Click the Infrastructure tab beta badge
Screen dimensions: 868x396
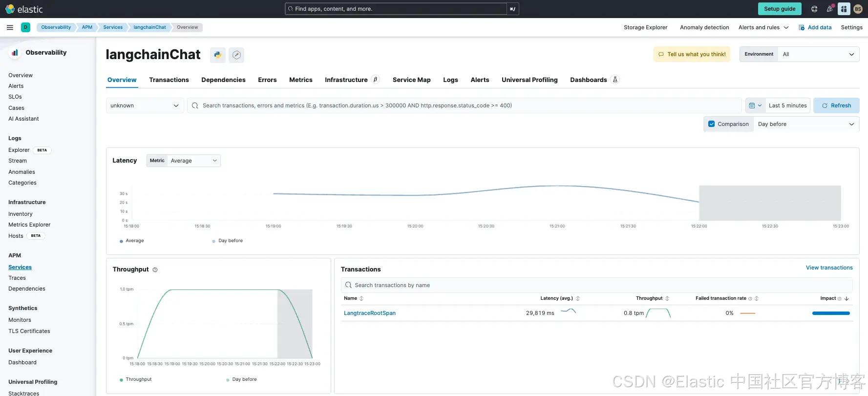[x=375, y=80]
